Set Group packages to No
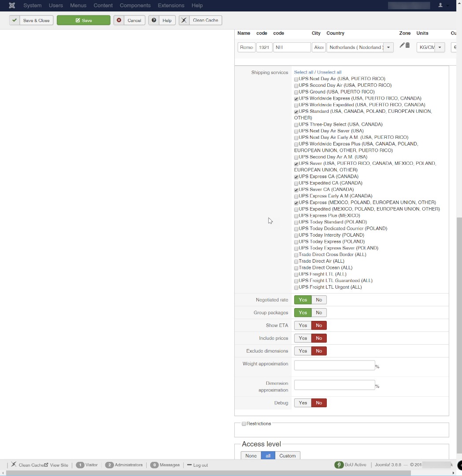462x476 pixels. [x=319, y=312]
